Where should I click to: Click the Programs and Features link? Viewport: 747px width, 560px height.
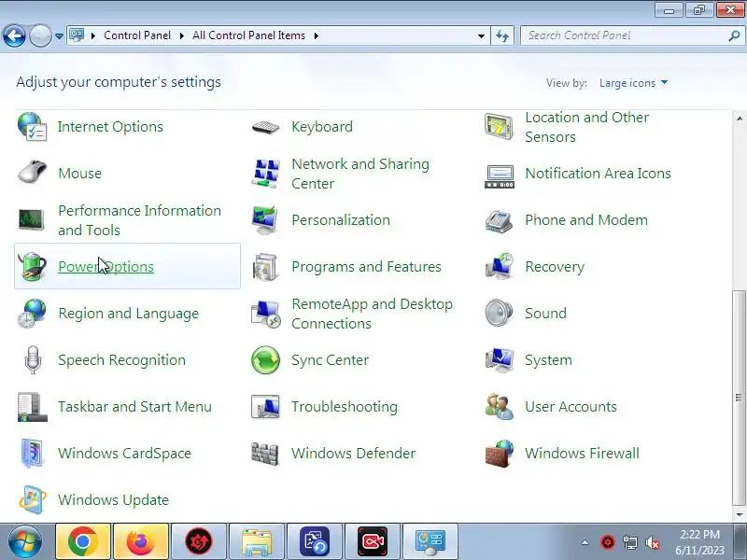coord(366,267)
